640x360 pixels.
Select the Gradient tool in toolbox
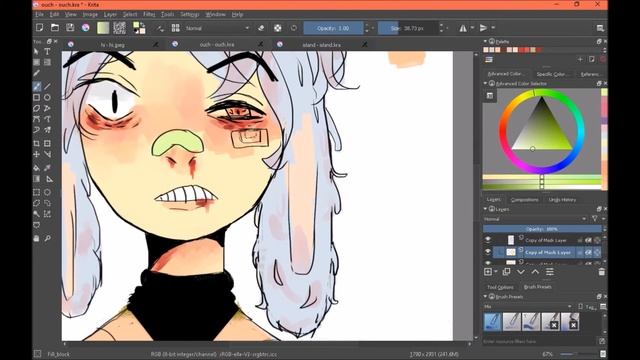tap(36, 179)
